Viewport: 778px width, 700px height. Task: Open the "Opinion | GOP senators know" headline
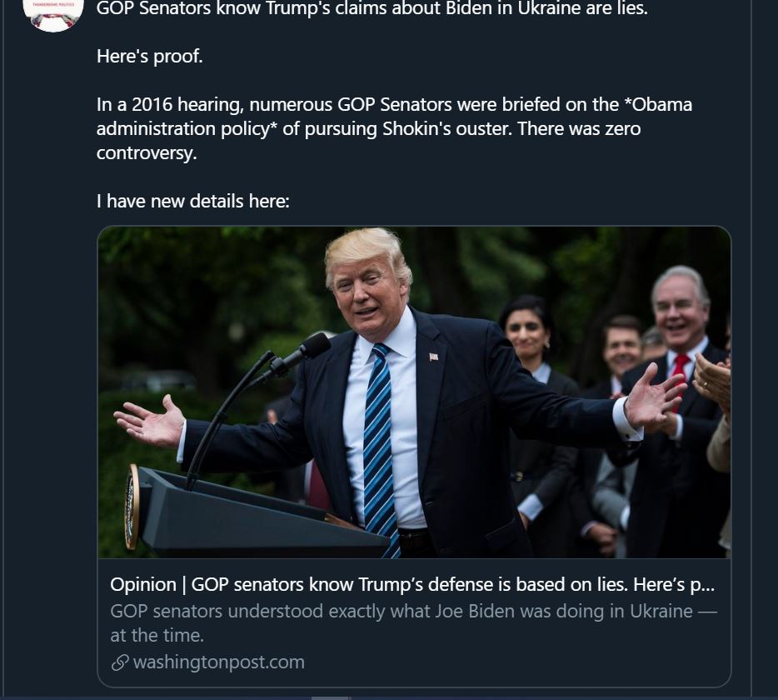(x=412, y=585)
